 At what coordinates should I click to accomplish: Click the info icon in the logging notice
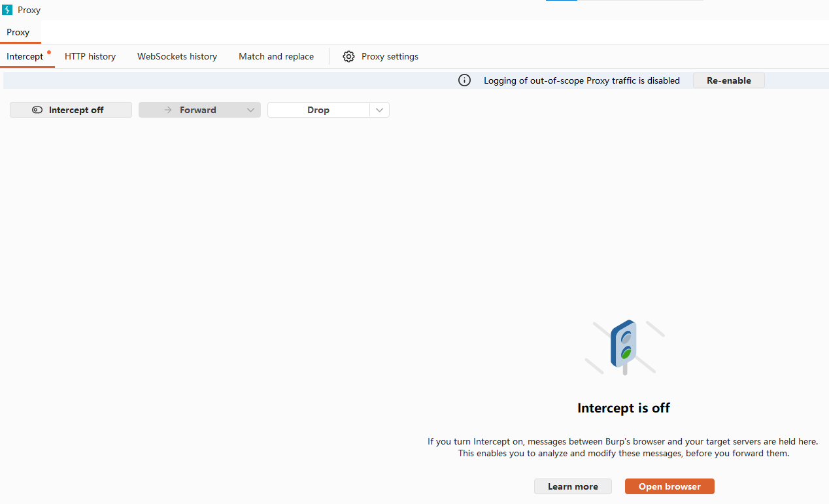click(x=464, y=80)
